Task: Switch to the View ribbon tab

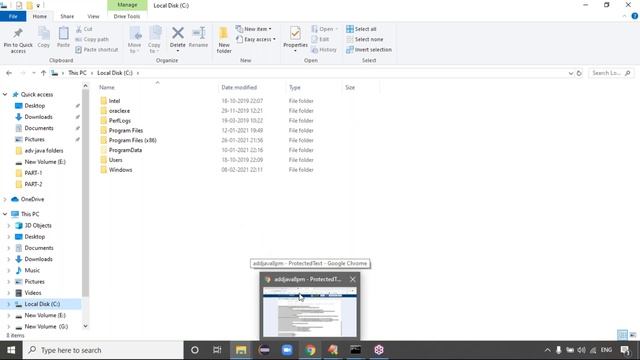Action: (x=93, y=16)
